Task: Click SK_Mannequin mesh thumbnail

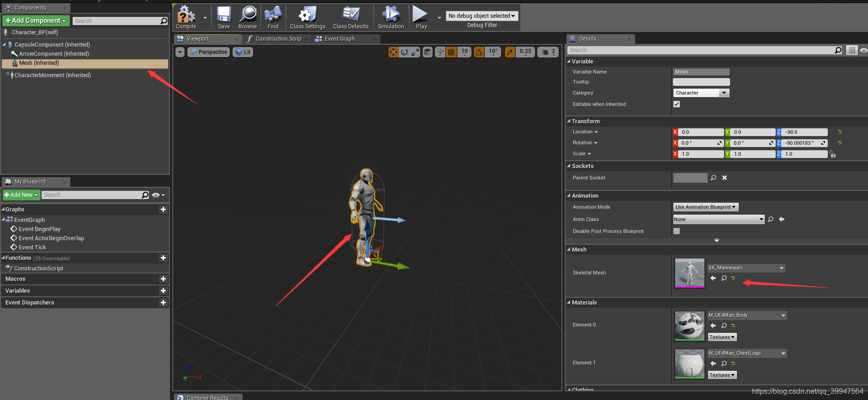Action: (690, 273)
